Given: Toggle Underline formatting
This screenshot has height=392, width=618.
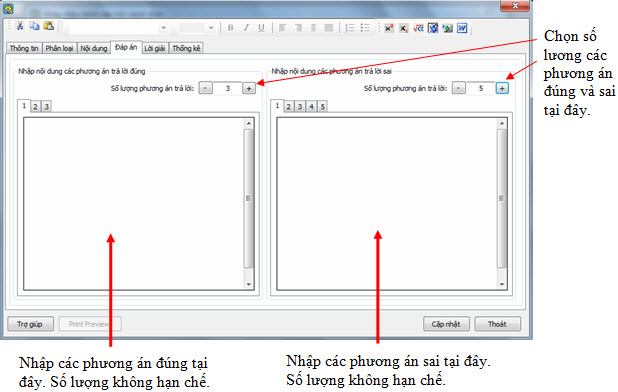Looking at the screenshot, I should tap(261, 28).
